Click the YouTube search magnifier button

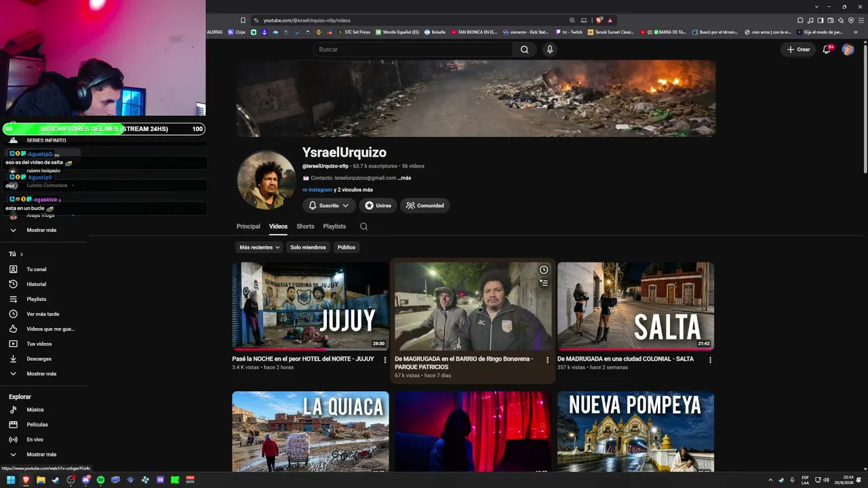pos(524,49)
